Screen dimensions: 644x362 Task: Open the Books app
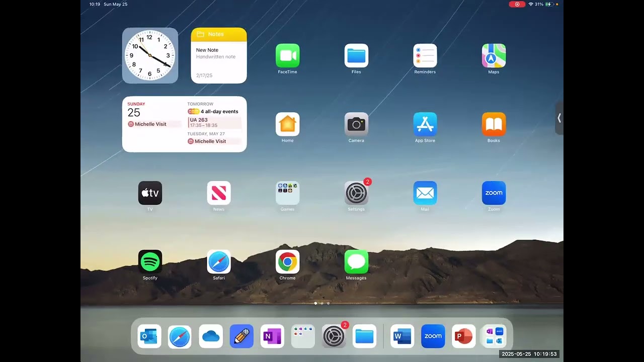click(x=494, y=124)
